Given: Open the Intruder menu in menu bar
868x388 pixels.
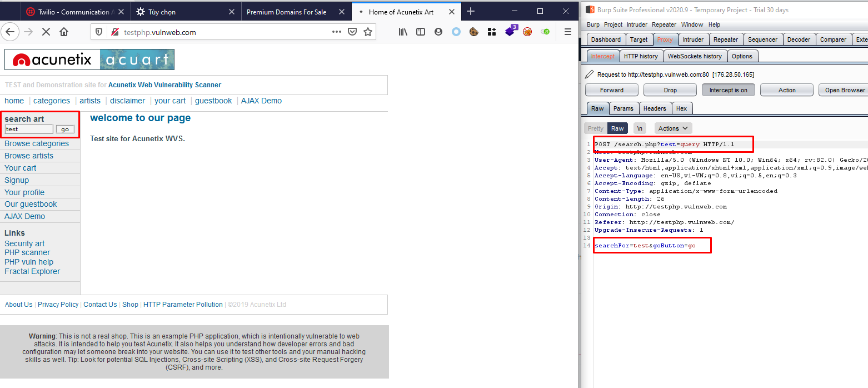Looking at the screenshot, I should click(636, 24).
